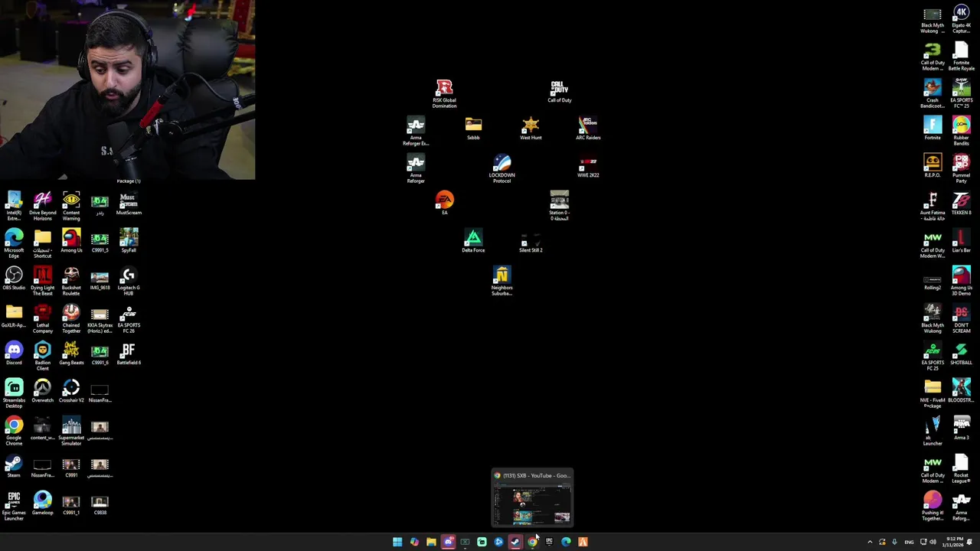Launch the SHOTBALL shortcut
980x551 pixels.
point(961,354)
